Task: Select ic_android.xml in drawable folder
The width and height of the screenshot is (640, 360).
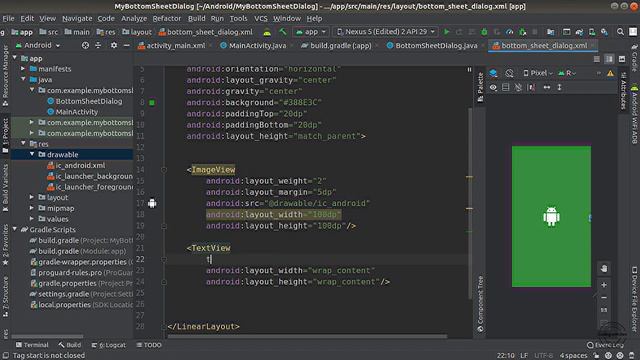Action: click(x=76, y=165)
